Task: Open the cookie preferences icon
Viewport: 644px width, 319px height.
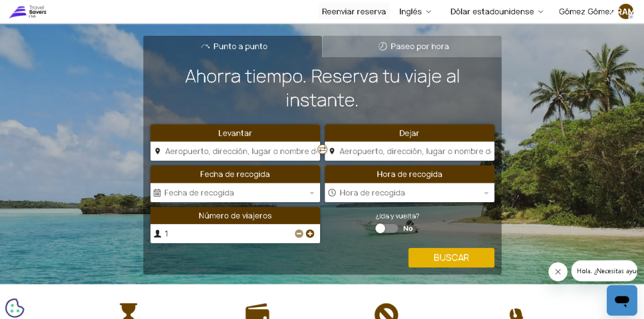Action: point(15,308)
